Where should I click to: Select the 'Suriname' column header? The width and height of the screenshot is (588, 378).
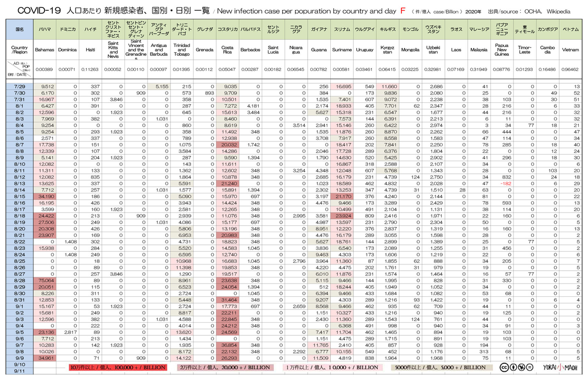[x=342, y=49]
